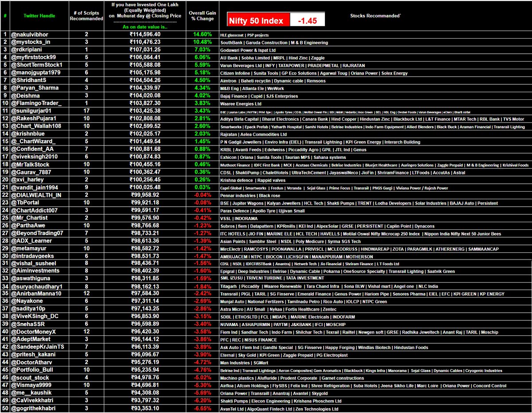Click handle @myfirststock99

(x=34, y=57)
